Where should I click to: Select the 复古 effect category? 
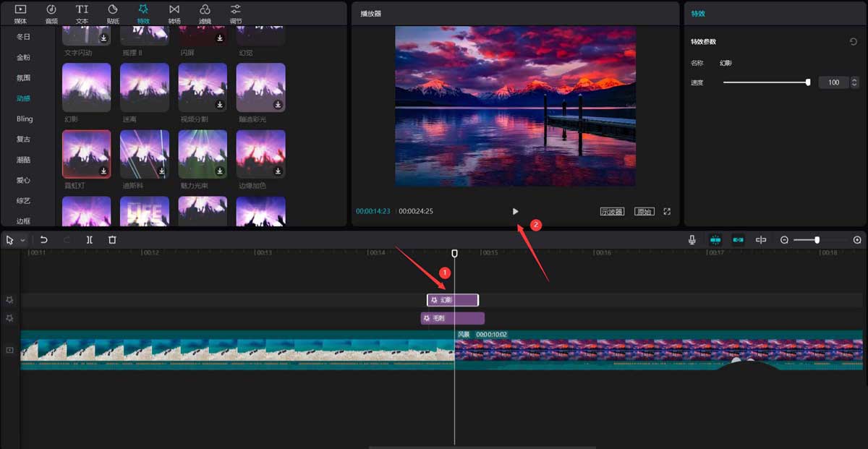(x=24, y=139)
